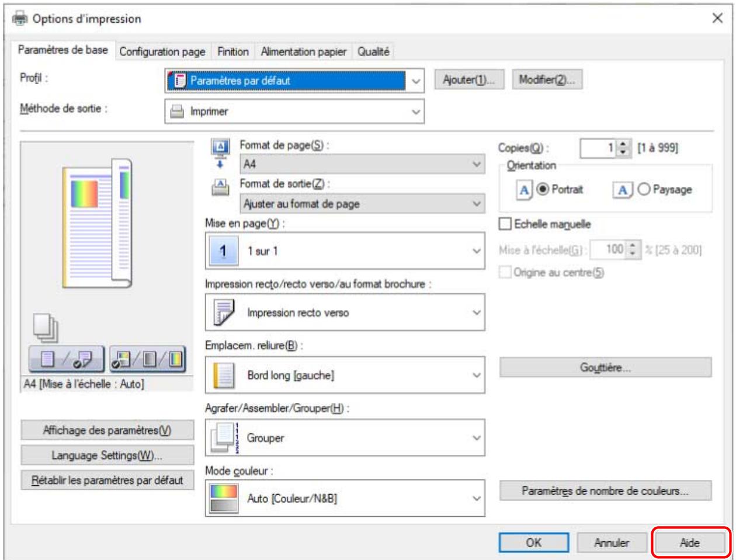The image size is (736, 560).
Task: Open the Agrafer/Assembler/Grouper dropdown
Action: coord(345,437)
